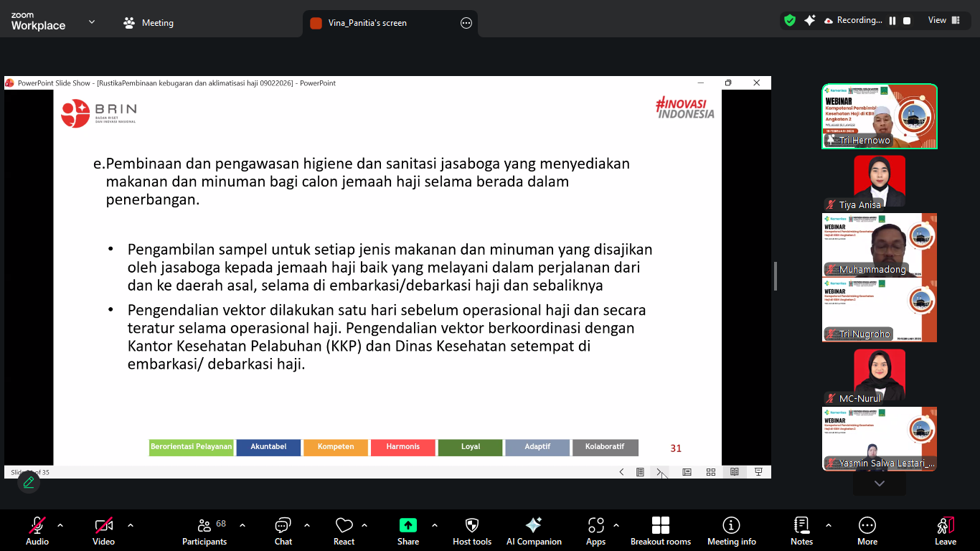Show more participant videos chevron
Image resolution: width=980 pixels, height=551 pixels.
coord(880,484)
